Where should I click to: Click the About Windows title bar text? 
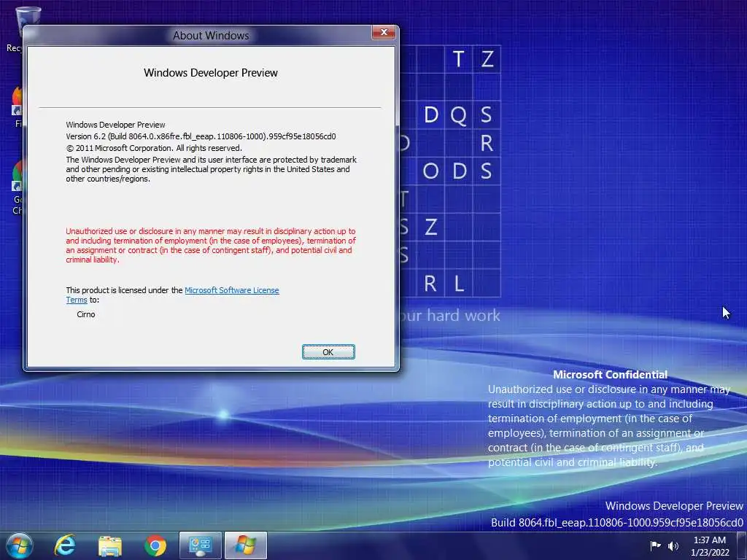coord(211,36)
